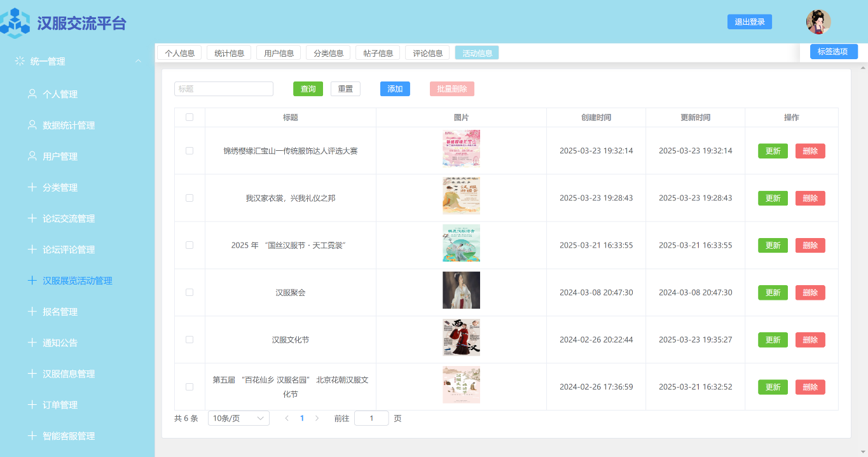The image size is (868, 457).
Task: Click the 汉服交流平台 title text
Action: click(x=82, y=23)
